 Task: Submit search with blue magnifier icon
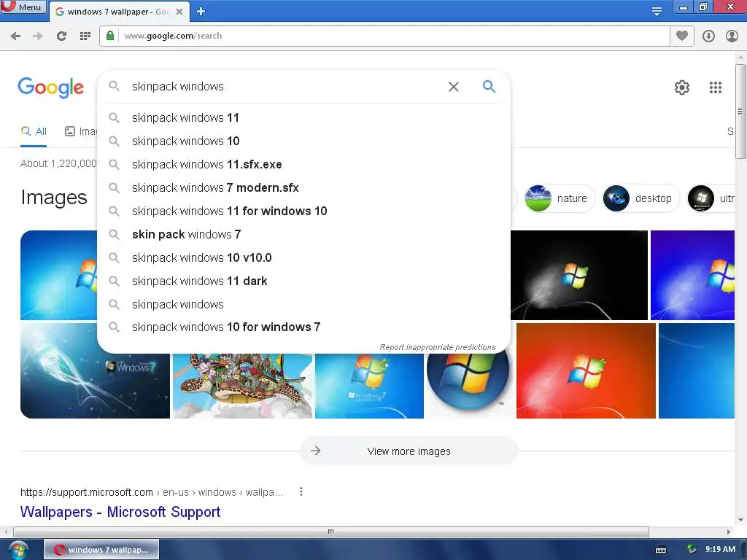pos(489,86)
